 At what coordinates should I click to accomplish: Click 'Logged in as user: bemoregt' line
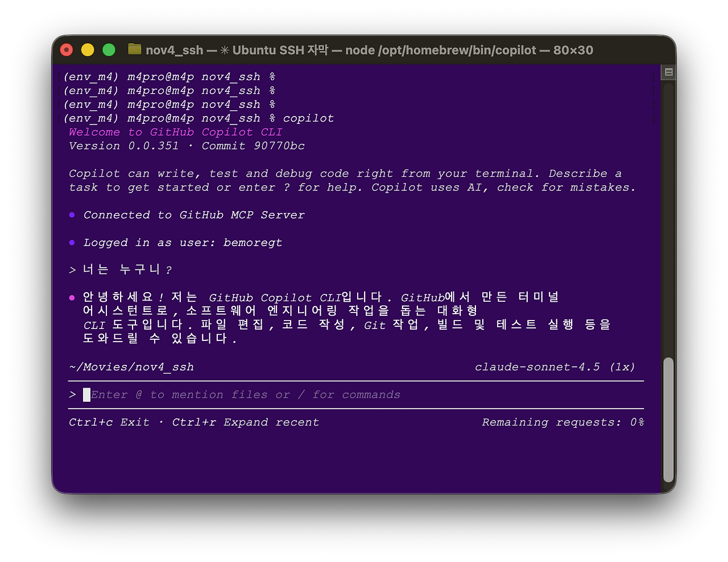click(183, 243)
